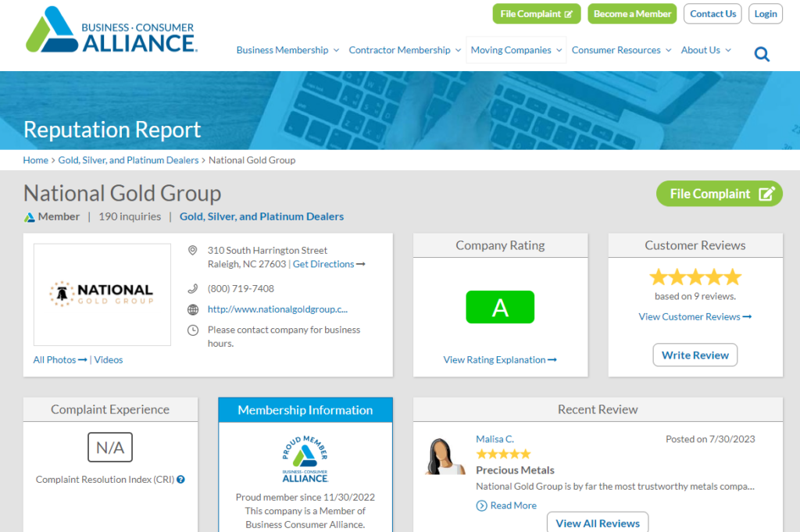Click the National Gold Group logo thumbnail

click(x=102, y=295)
